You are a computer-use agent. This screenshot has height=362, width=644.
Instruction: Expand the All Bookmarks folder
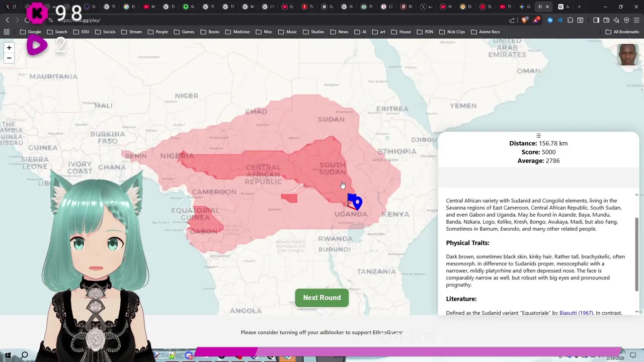(x=622, y=32)
